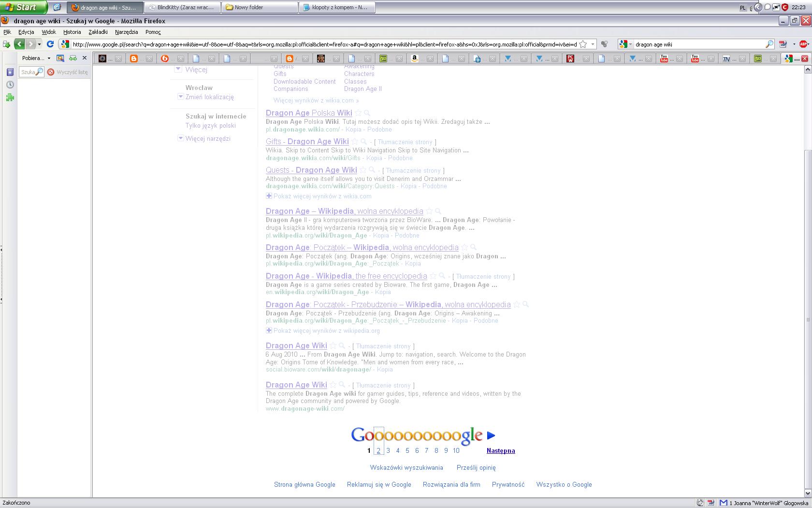Open the back/forward history dropdown arrow
Viewport: 812px width, 508px height.
(40, 44)
